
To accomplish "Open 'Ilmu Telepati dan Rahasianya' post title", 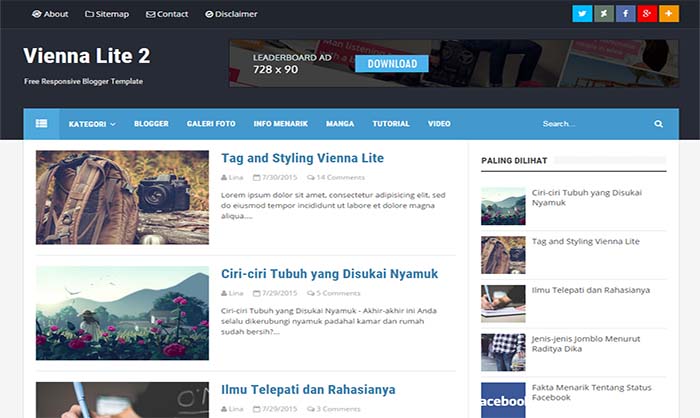I will 308,389.
